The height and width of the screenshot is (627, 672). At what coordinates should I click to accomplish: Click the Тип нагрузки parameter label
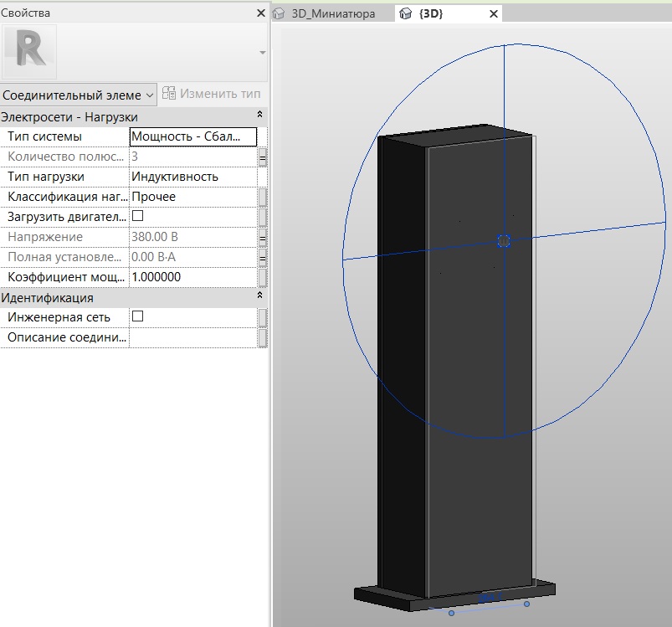(x=46, y=177)
